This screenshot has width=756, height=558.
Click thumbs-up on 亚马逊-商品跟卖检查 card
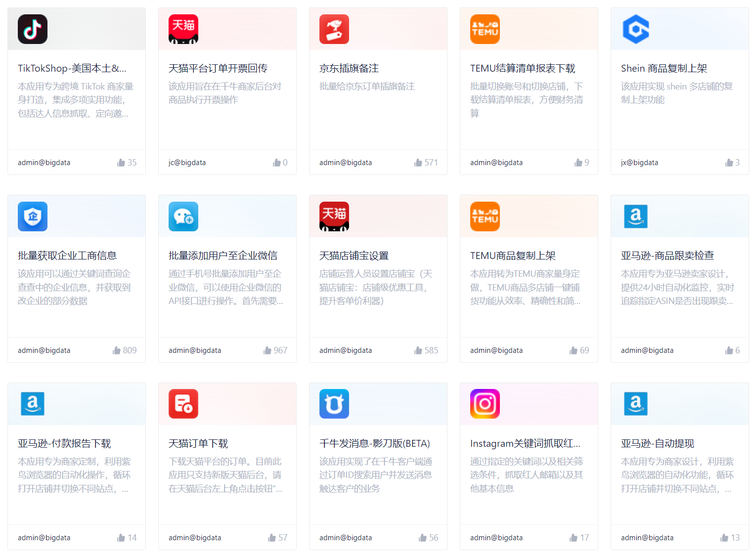pyautogui.click(x=729, y=350)
